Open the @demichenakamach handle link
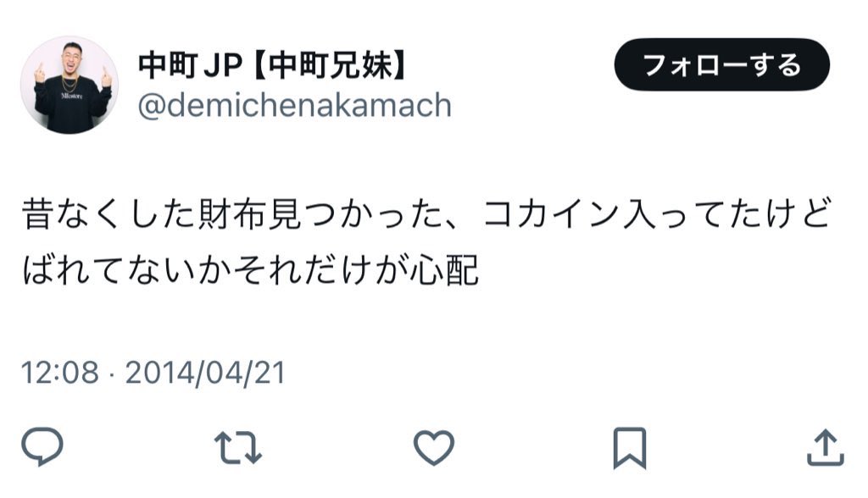The image size is (868, 498). tap(294, 105)
